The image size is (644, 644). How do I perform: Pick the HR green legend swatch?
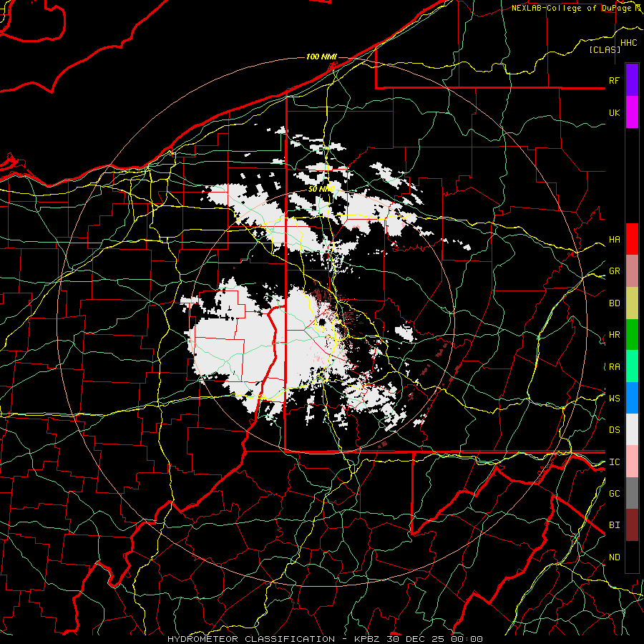632,334
